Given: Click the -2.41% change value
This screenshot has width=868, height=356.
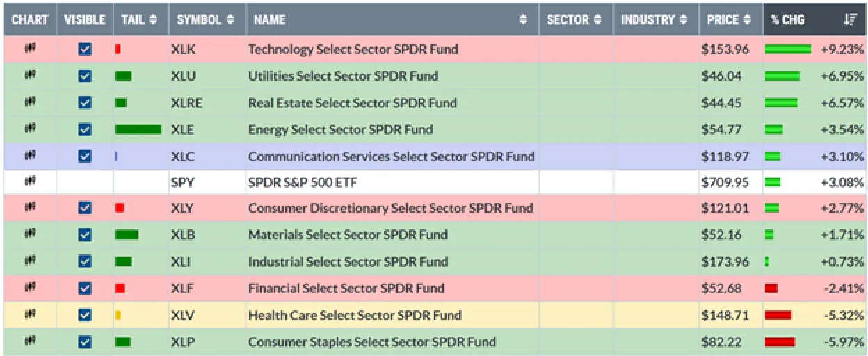Looking at the screenshot, I should (x=844, y=288).
